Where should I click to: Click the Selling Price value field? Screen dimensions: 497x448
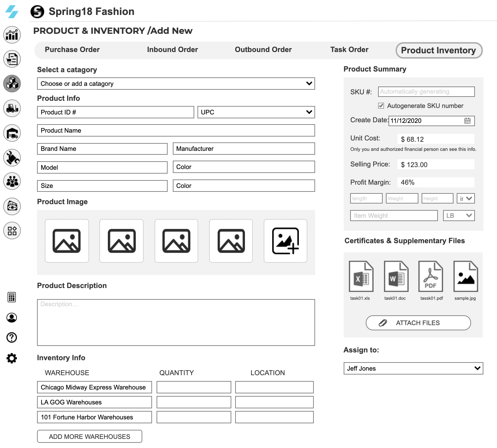click(x=436, y=164)
